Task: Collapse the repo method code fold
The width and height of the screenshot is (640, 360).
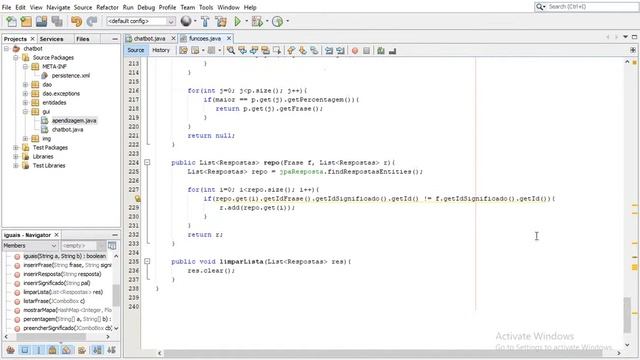Action: pyautogui.click(x=147, y=162)
